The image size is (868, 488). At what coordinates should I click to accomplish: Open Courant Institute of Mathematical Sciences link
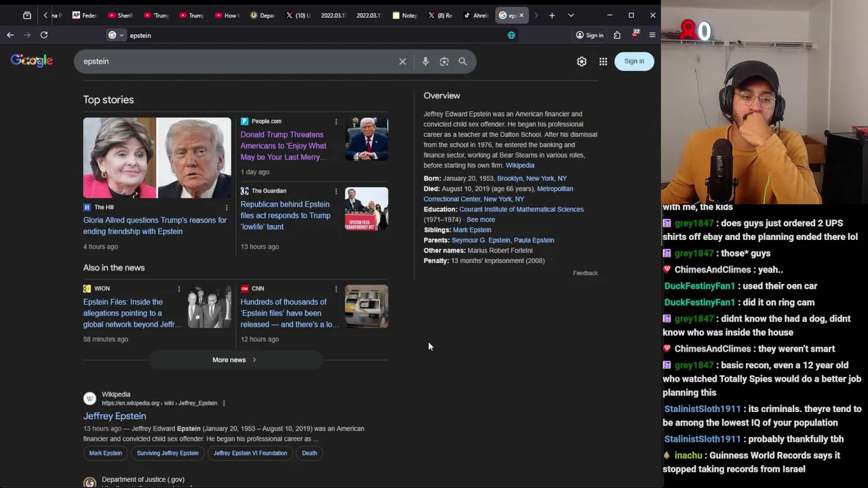click(521, 209)
